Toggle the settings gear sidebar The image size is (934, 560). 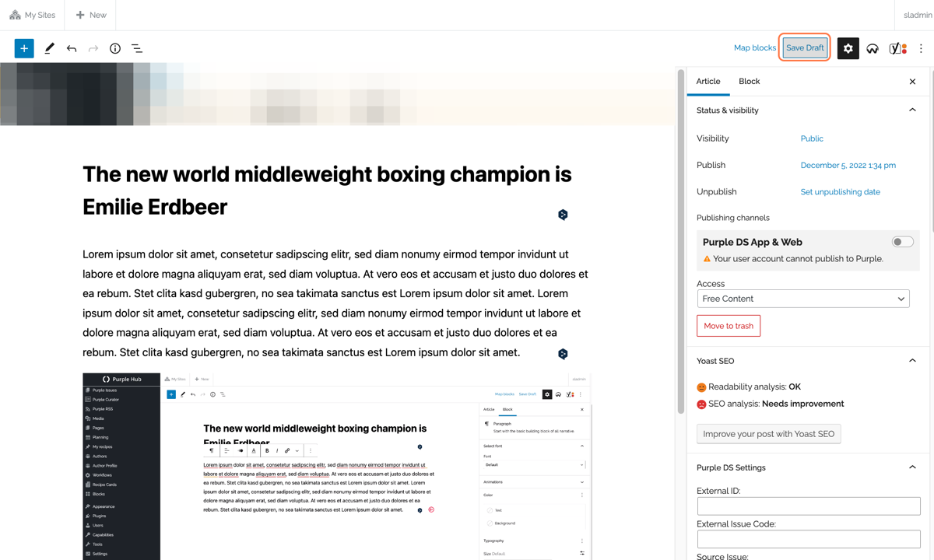click(x=848, y=48)
